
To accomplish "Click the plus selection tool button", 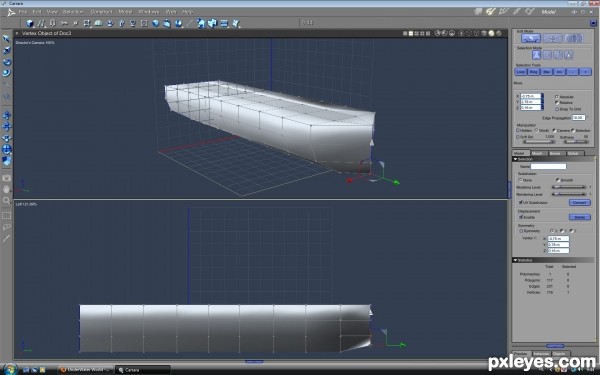I will [x=585, y=72].
